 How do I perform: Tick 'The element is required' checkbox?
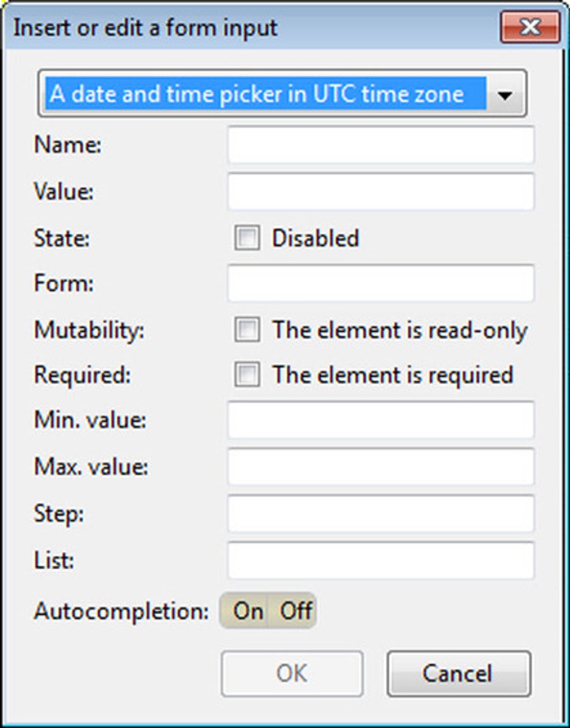point(247,375)
